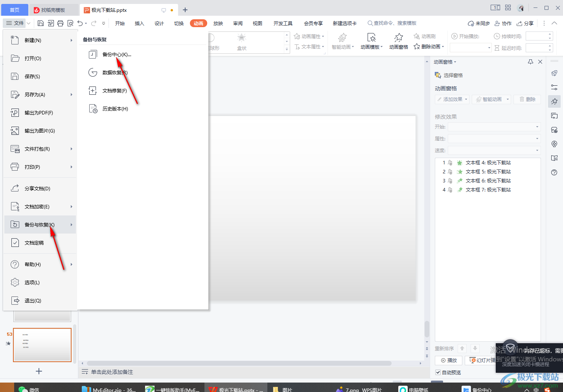Open the 开始 start dropdown in animation pane

[494, 127]
